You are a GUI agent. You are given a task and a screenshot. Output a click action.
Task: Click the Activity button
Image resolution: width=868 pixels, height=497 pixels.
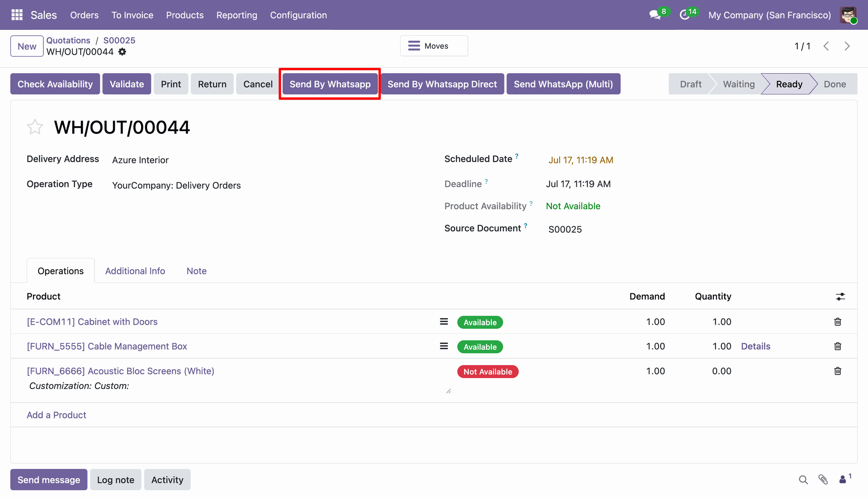[x=167, y=479]
